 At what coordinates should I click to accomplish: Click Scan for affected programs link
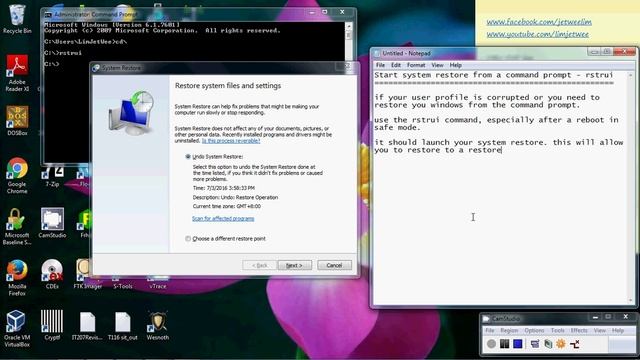(223, 219)
